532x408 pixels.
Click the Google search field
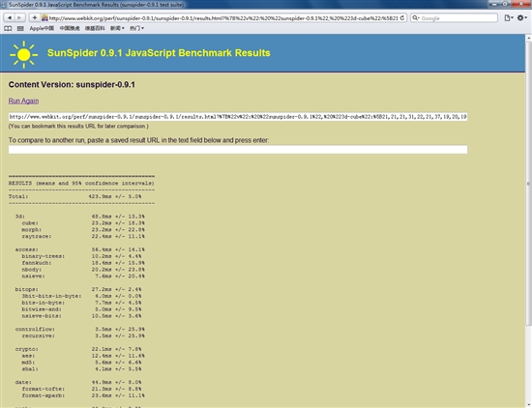pos(454,18)
